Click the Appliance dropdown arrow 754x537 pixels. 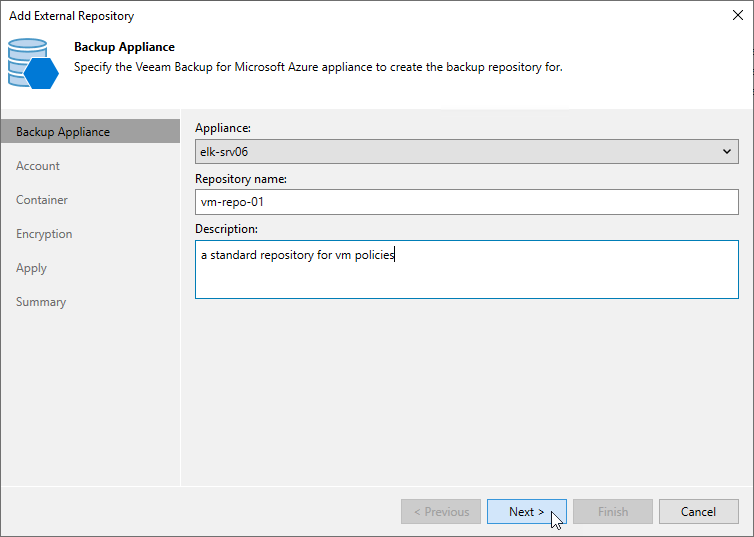[x=727, y=151]
